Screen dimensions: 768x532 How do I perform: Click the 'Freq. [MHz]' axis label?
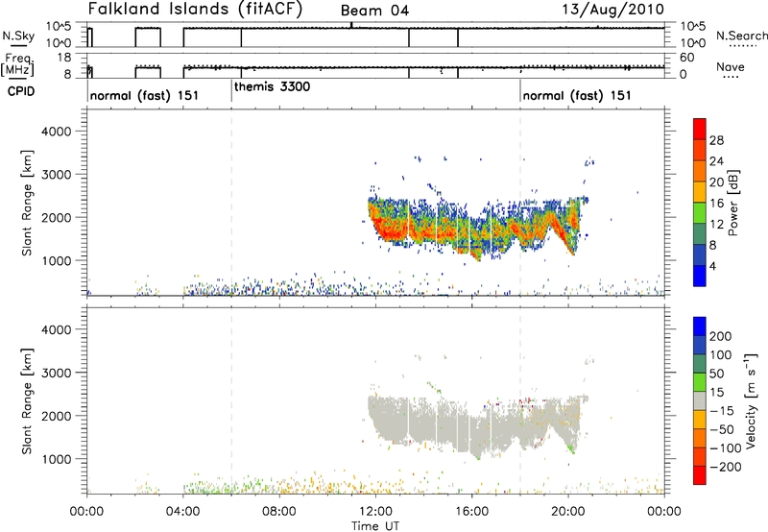point(18,64)
